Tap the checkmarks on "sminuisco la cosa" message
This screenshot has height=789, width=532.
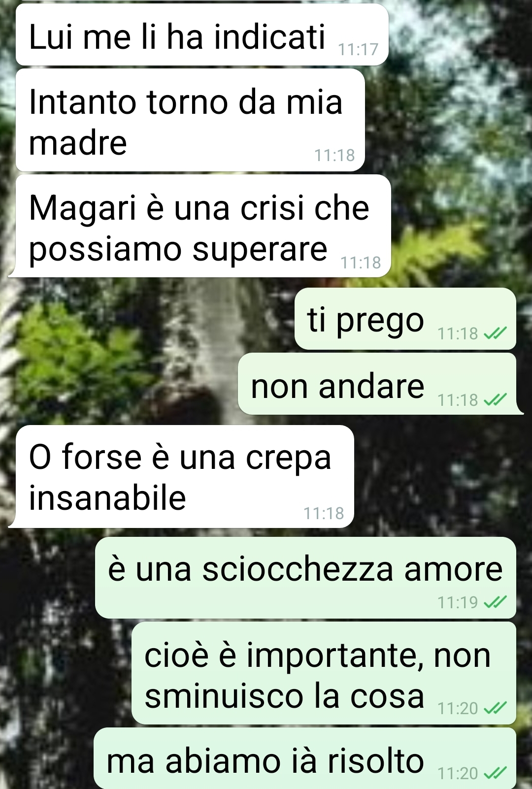[495, 708]
